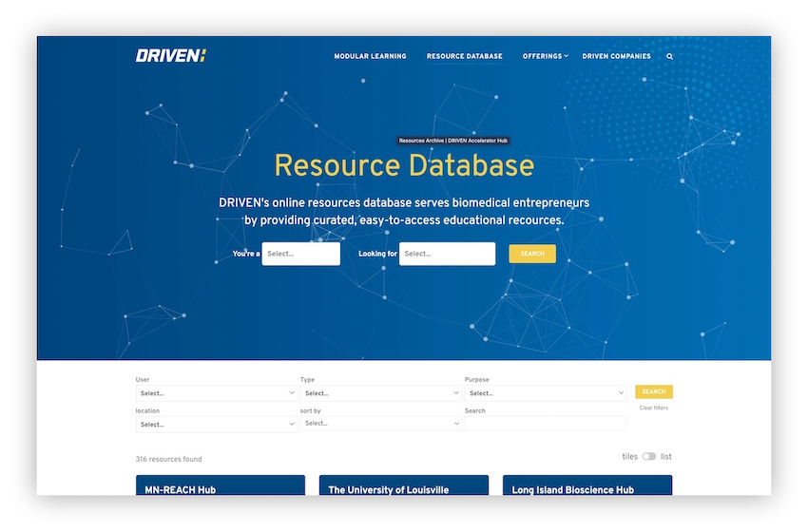Image resolution: width=808 pixels, height=532 pixels.
Task: Click the "316 resources found" text
Action: (168, 459)
